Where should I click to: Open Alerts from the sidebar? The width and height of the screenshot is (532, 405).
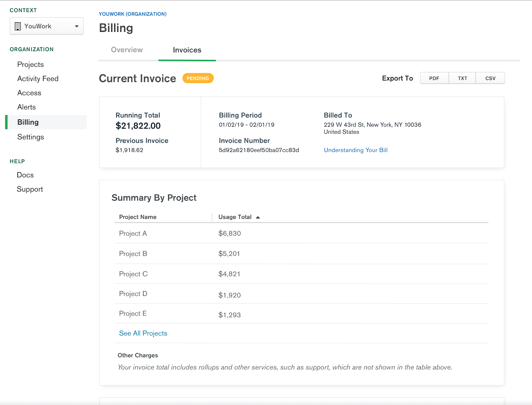pos(27,107)
